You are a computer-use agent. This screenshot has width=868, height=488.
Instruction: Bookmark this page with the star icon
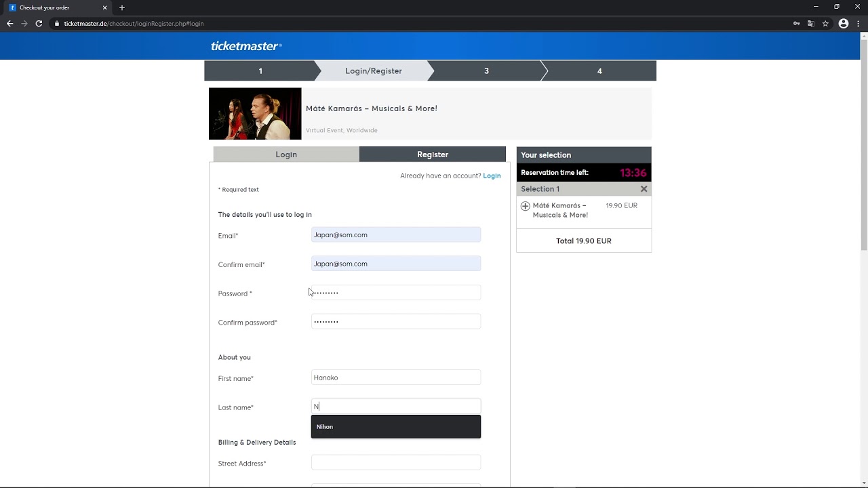pyautogui.click(x=825, y=24)
